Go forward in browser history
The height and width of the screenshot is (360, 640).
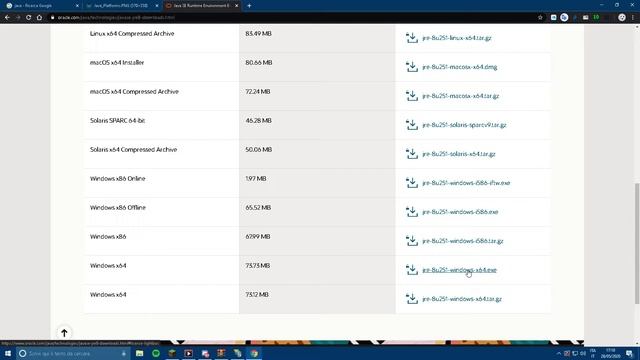(18, 18)
